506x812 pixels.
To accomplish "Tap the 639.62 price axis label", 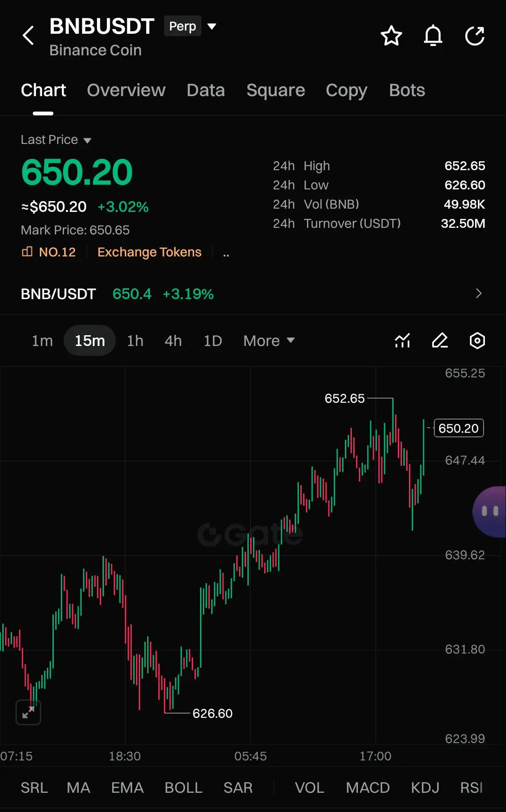I will pos(465,555).
